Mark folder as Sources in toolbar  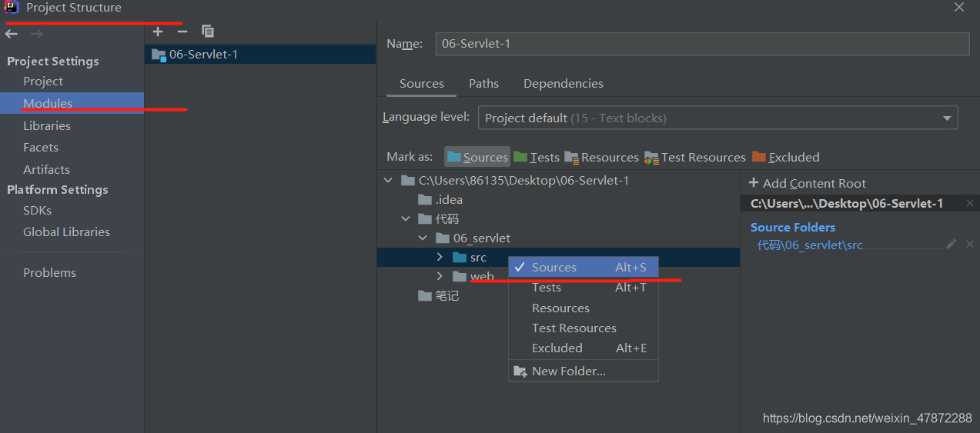click(x=477, y=157)
